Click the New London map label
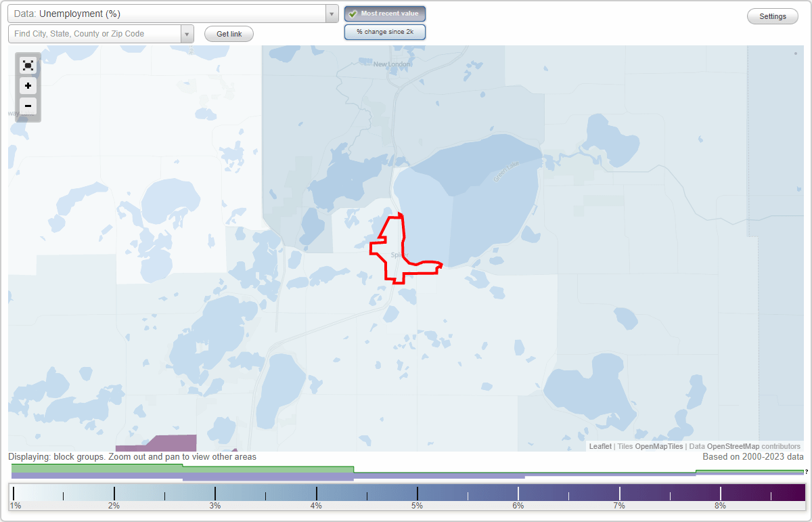 point(392,64)
